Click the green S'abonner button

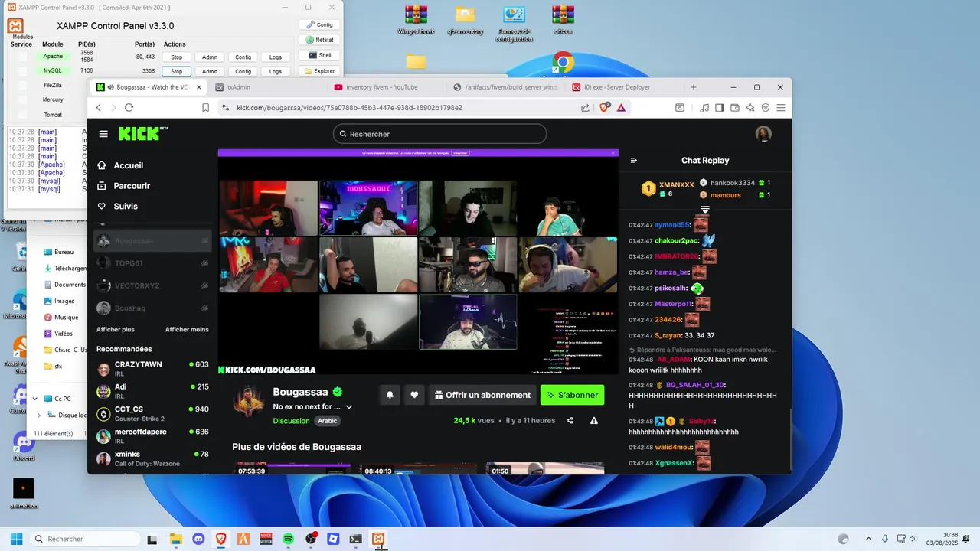pos(572,395)
